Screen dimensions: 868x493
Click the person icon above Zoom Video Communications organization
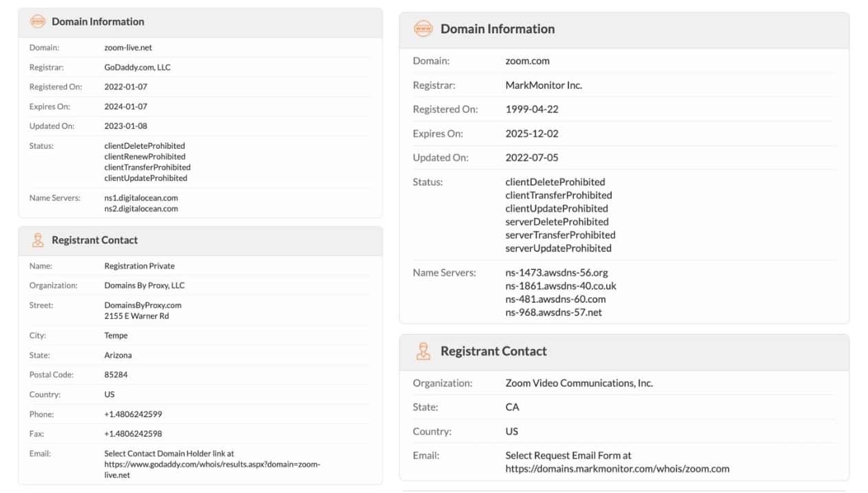point(423,351)
